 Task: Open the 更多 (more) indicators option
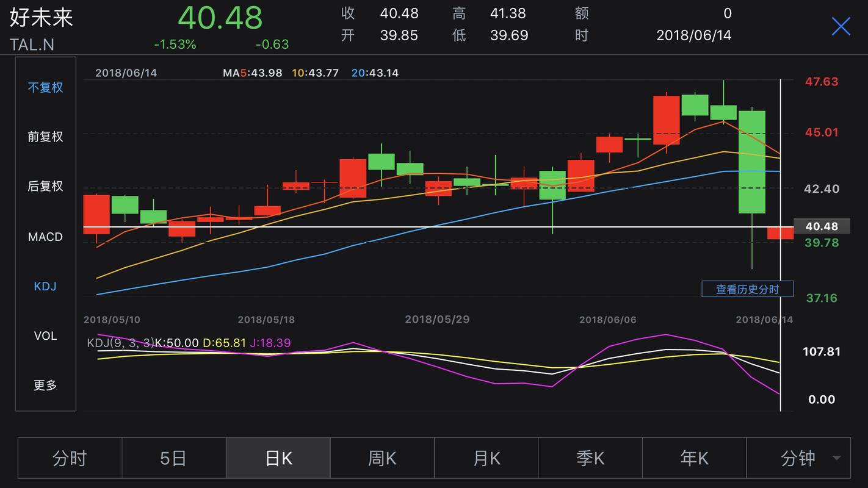coord(45,384)
